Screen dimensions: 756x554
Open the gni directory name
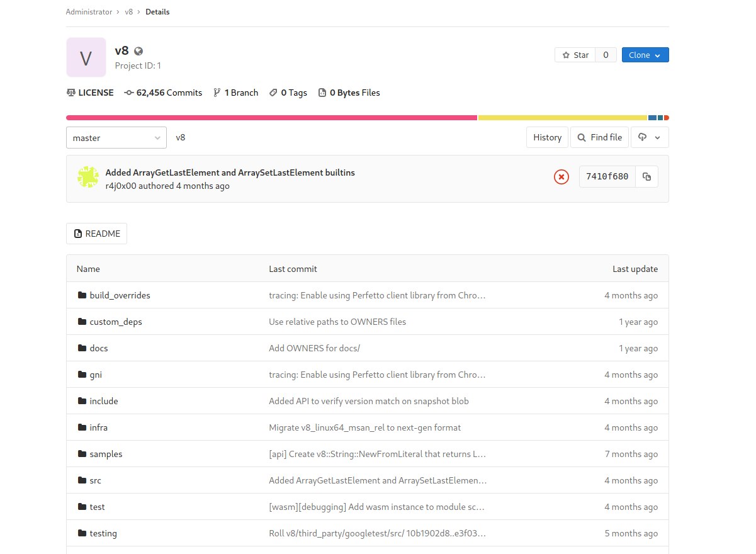pyautogui.click(x=96, y=375)
